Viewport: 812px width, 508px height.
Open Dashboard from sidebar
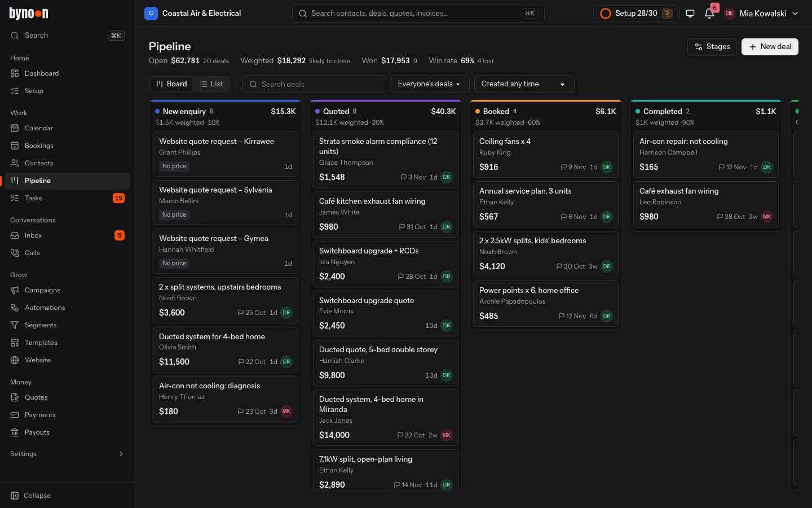tap(68, 73)
